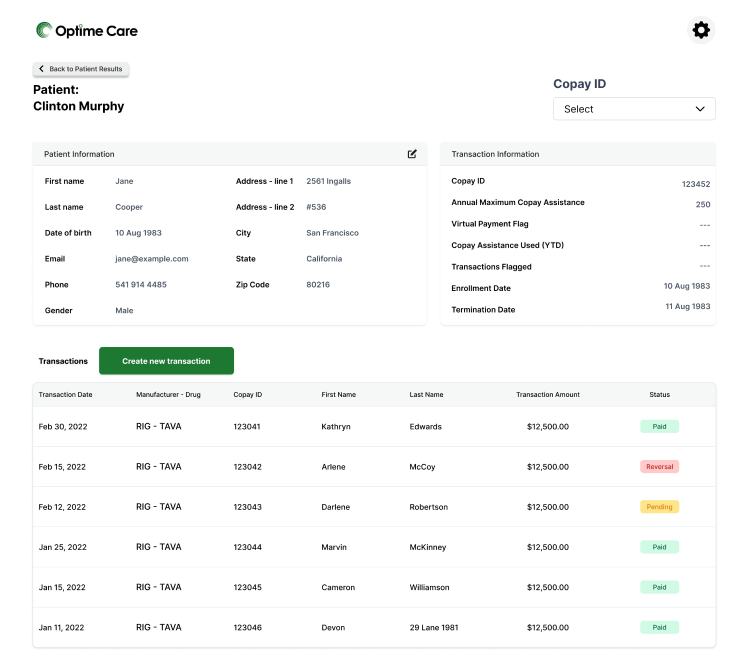This screenshot has height=669, width=749.
Task: Click the Transaction Amount column header
Action: pyautogui.click(x=547, y=395)
